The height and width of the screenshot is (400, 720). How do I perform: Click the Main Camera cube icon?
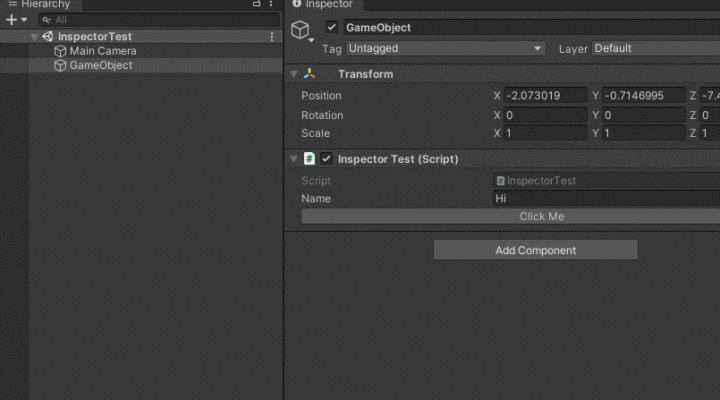tap(60, 51)
